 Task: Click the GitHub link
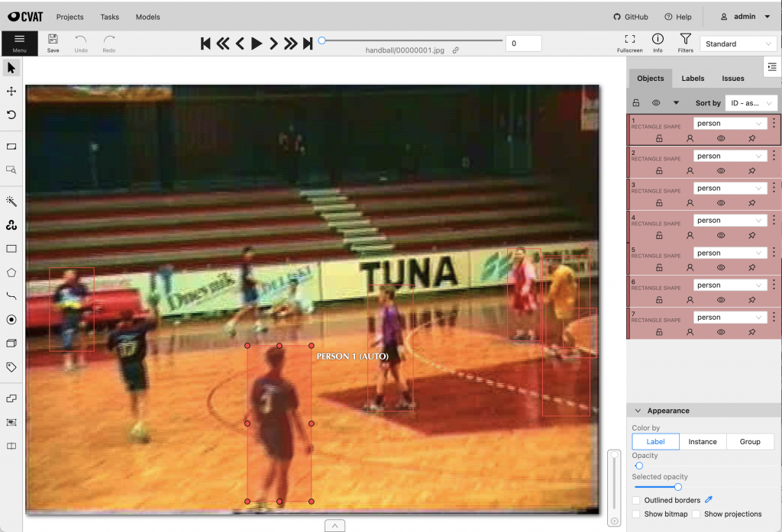(631, 17)
